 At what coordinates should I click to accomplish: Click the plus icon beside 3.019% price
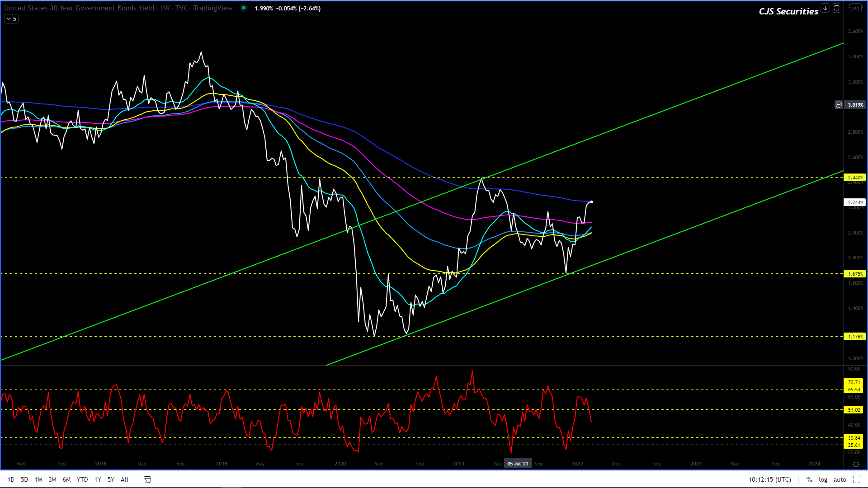pos(839,105)
